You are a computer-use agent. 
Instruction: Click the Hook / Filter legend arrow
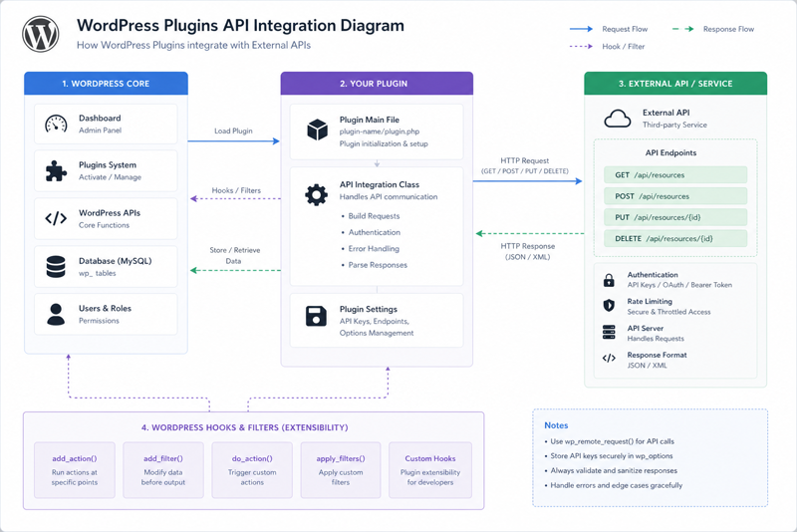click(x=581, y=46)
